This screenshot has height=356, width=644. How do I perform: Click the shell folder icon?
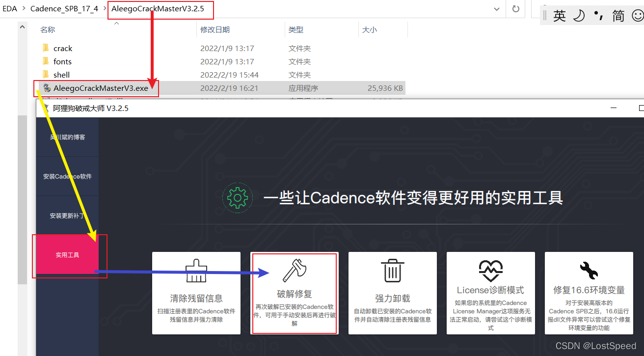click(46, 75)
